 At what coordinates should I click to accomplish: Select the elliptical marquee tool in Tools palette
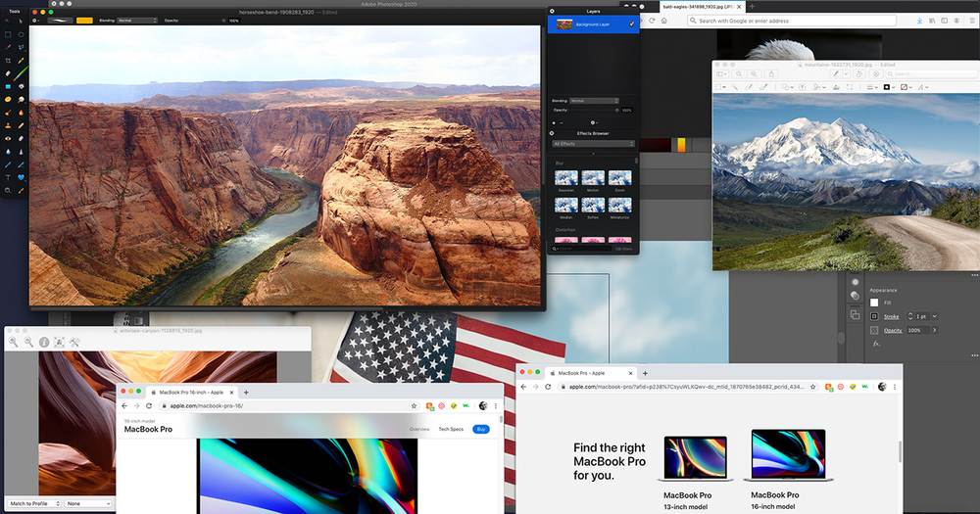21,34
